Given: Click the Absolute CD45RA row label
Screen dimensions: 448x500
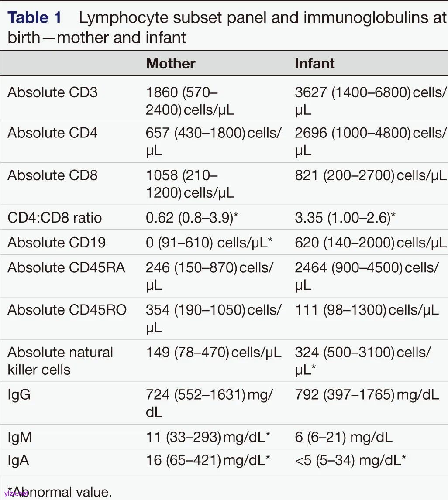Looking at the screenshot, I should coord(66,267).
